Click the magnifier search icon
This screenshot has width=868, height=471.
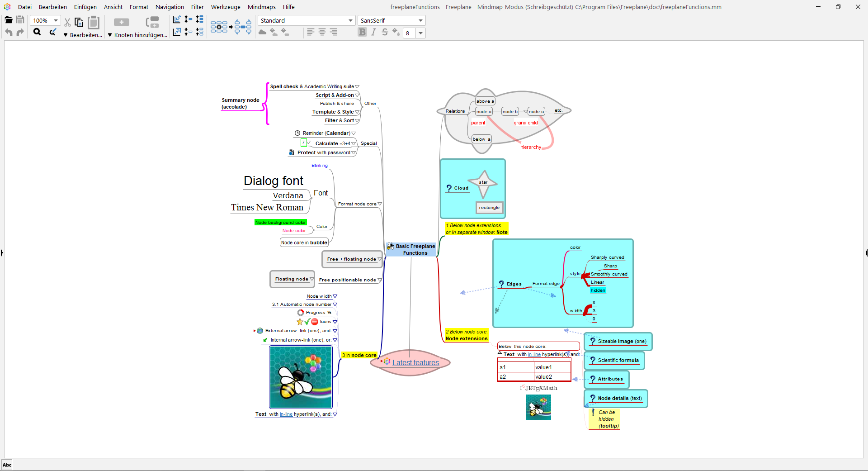(37, 32)
